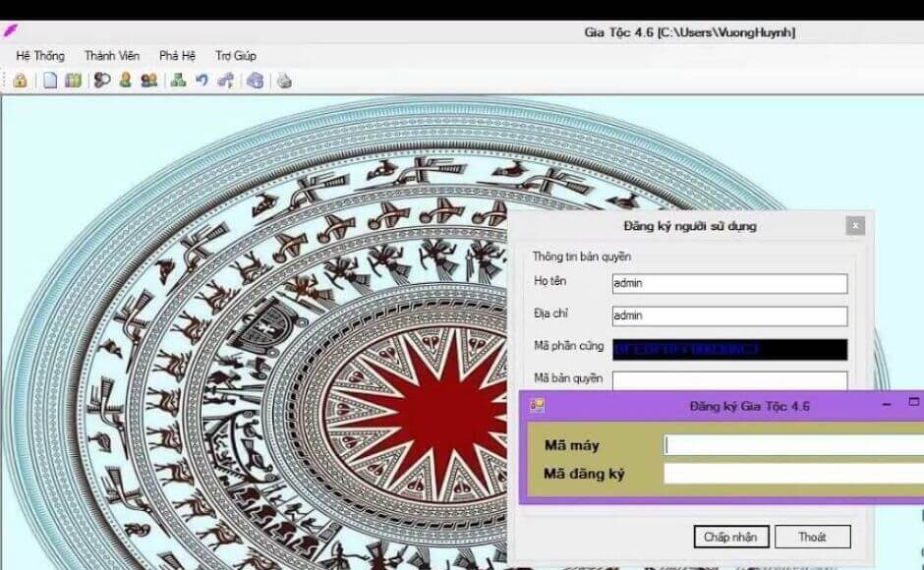Open the Thành Viên menu
Image resolution: width=924 pixels, height=570 pixels.
(x=112, y=56)
